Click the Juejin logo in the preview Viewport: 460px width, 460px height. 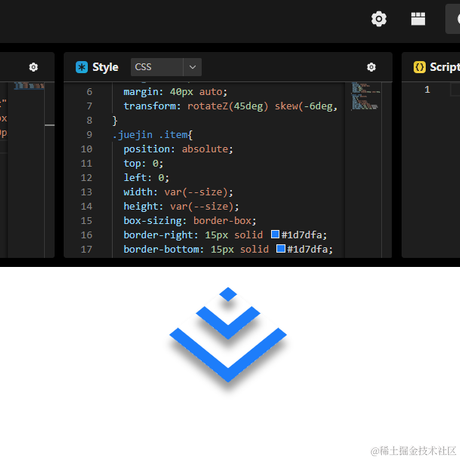(228, 335)
